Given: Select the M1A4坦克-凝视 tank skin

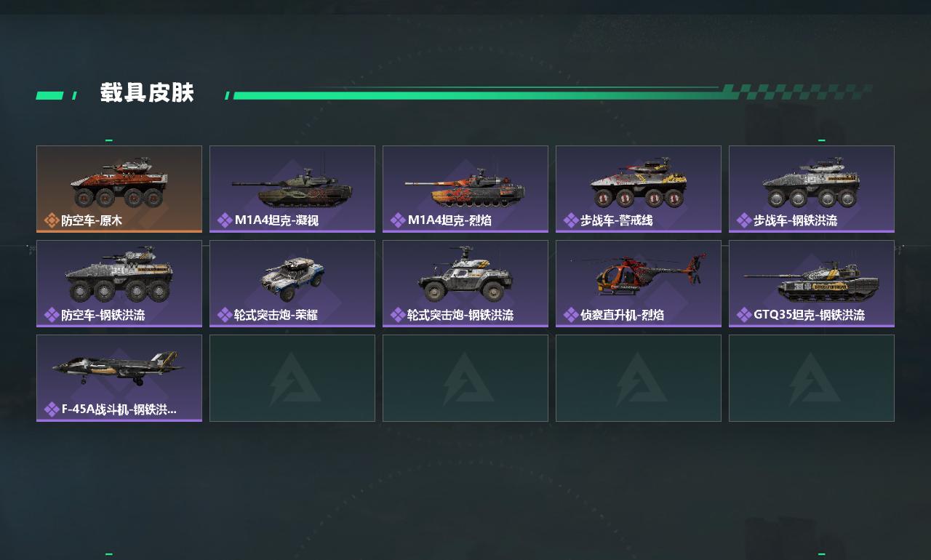Looking at the screenshot, I should (292, 189).
